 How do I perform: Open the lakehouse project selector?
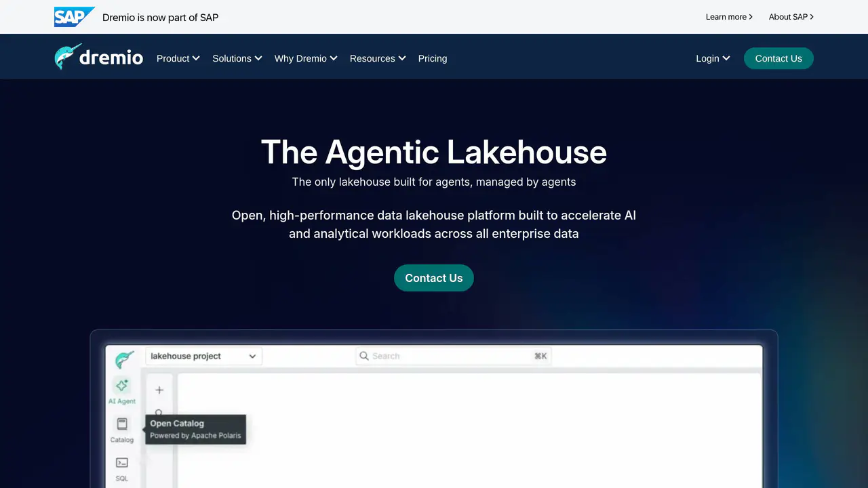203,356
